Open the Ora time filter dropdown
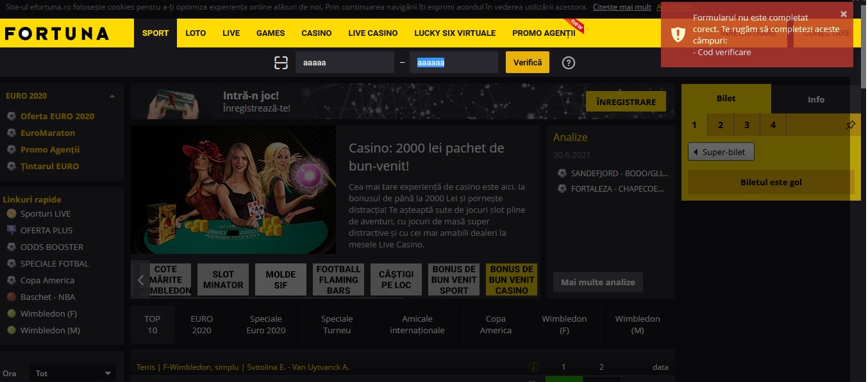 73,373
